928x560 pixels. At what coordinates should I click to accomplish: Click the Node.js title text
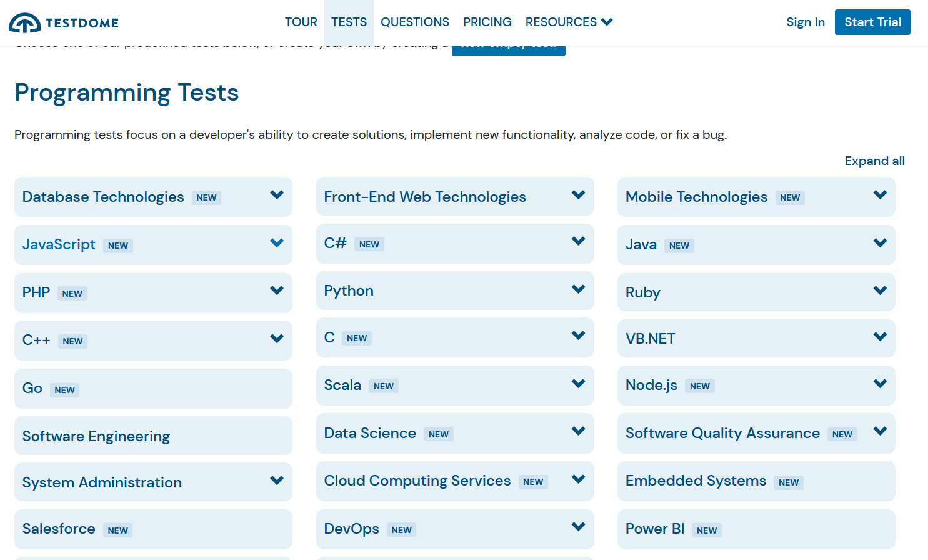pos(651,386)
